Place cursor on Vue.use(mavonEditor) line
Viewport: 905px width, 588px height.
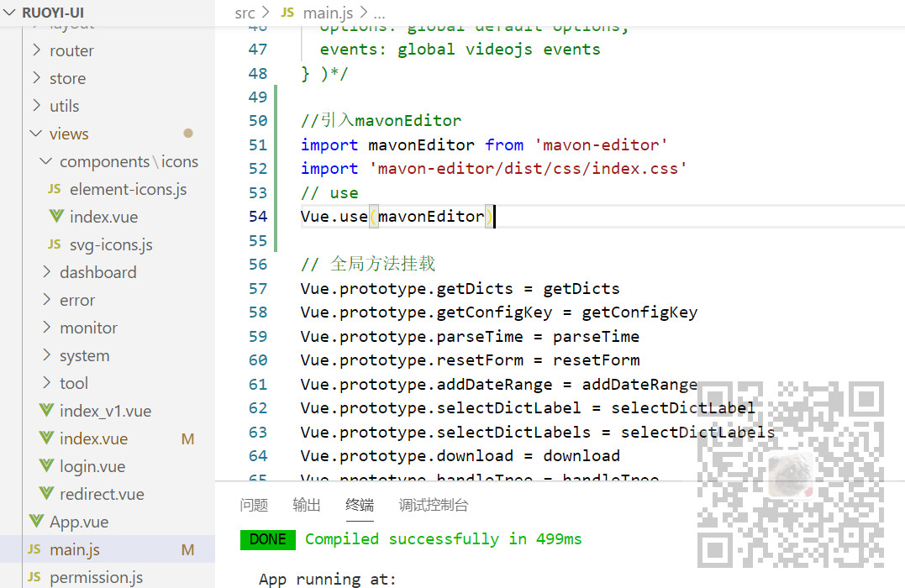(397, 217)
